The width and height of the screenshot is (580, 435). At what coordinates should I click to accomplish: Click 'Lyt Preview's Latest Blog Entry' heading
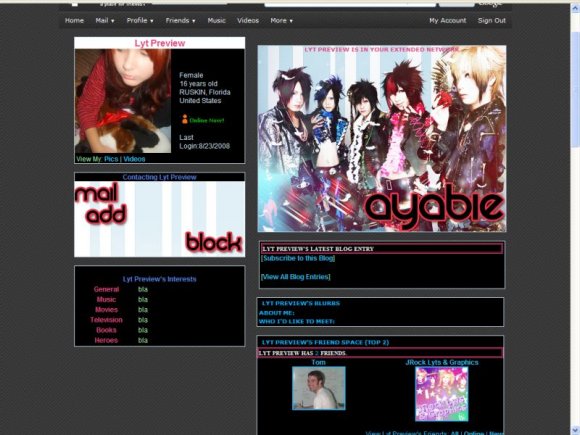(318, 249)
